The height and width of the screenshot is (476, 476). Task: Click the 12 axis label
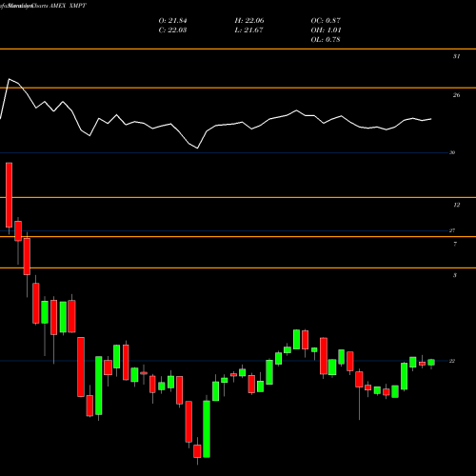coord(456,206)
